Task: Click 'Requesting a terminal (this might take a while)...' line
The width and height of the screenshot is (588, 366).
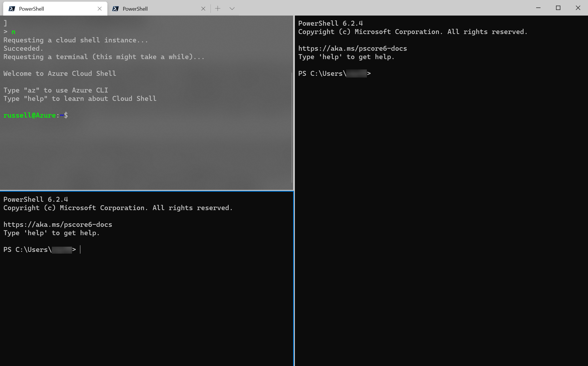Action: [104, 57]
